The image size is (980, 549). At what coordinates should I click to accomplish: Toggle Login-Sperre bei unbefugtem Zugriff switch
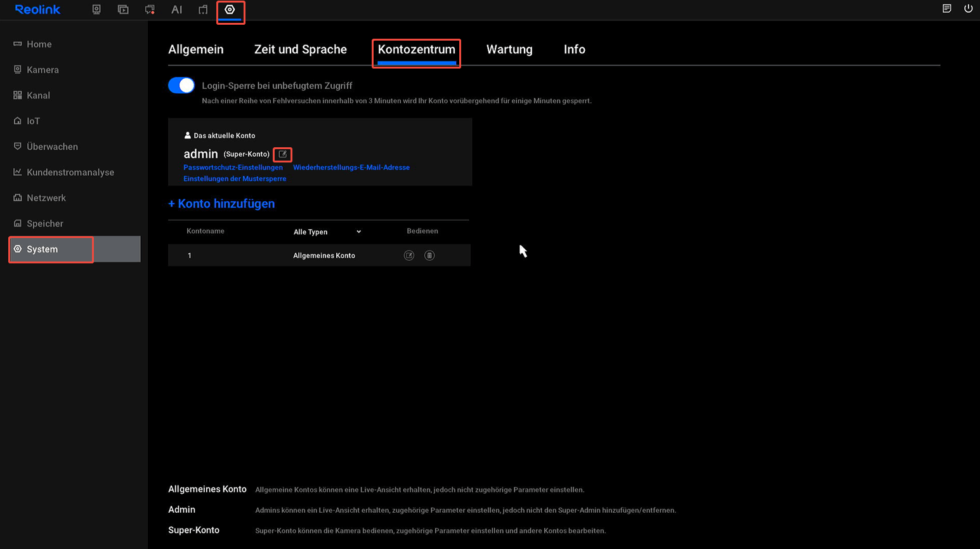tap(181, 85)
